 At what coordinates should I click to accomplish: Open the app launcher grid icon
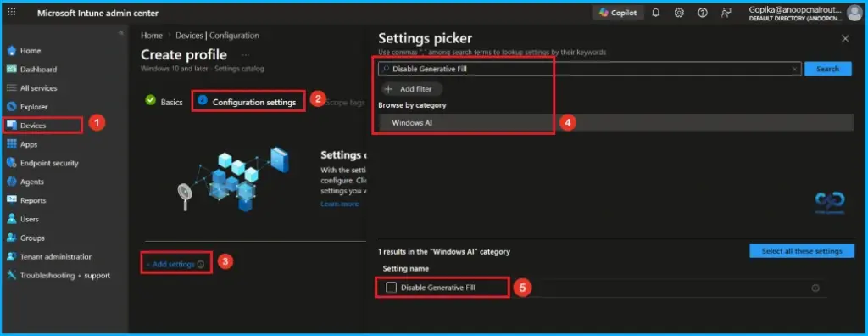coord(12,12)
